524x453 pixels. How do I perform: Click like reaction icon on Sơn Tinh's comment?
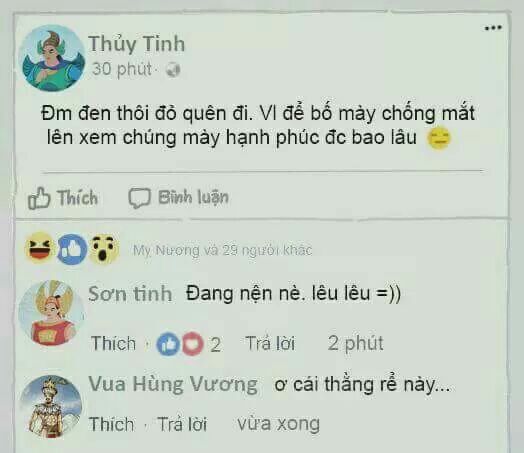pyautogui.click(x=168, y=344)
